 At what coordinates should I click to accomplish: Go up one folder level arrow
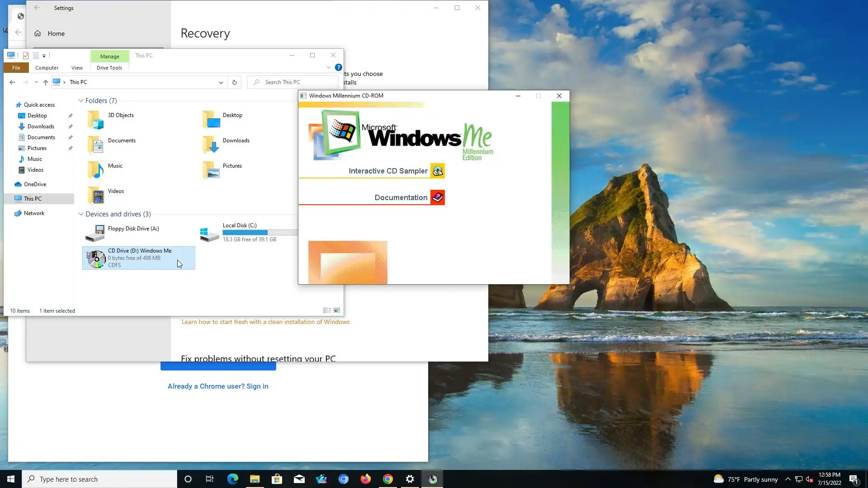coord(45,82)
